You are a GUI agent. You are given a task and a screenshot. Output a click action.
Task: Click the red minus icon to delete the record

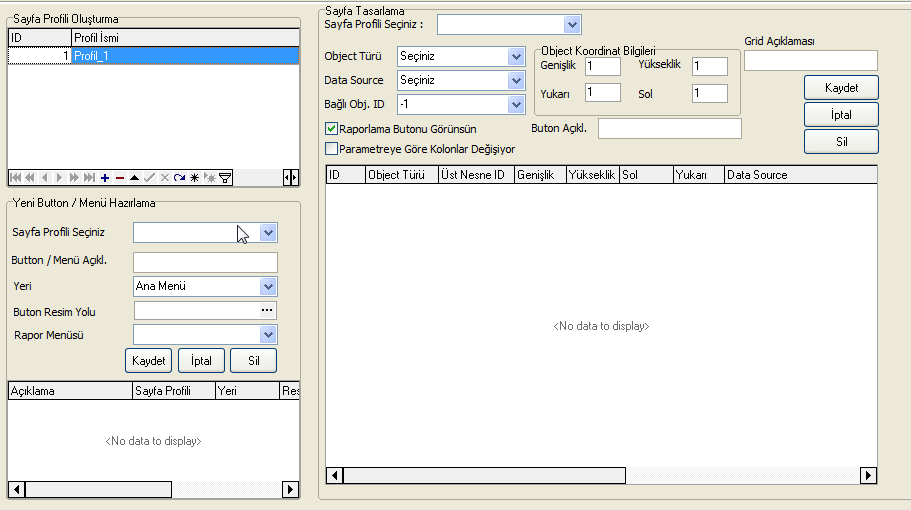point(120,178)
